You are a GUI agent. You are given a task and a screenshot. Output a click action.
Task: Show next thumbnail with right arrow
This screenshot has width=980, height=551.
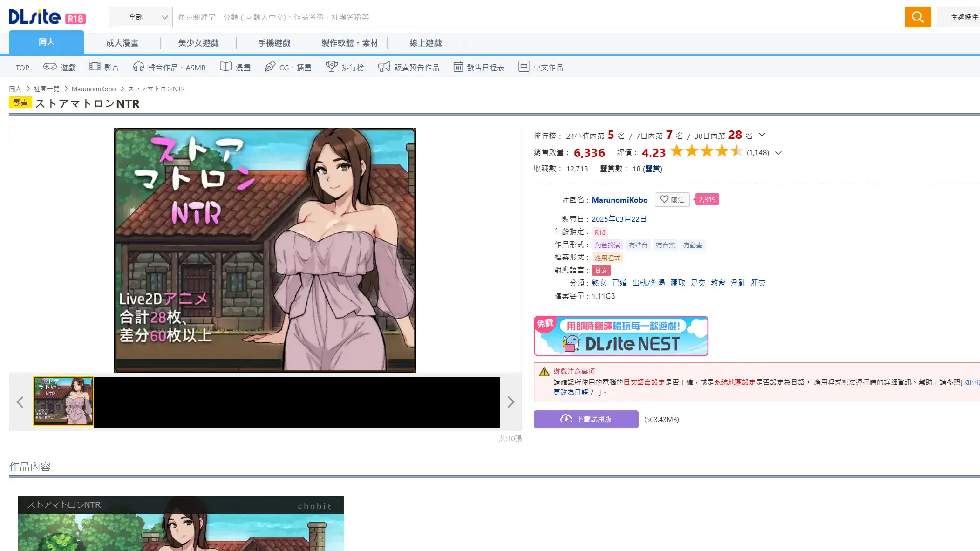click(x=510, y=402)
